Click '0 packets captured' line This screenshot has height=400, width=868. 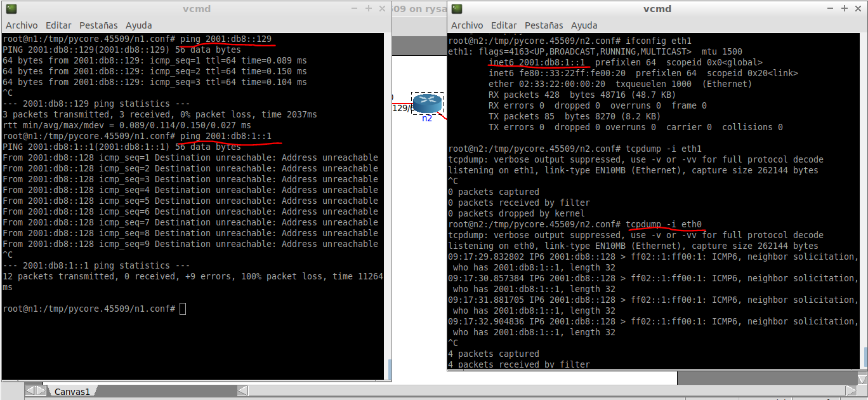tap(494, 192)
